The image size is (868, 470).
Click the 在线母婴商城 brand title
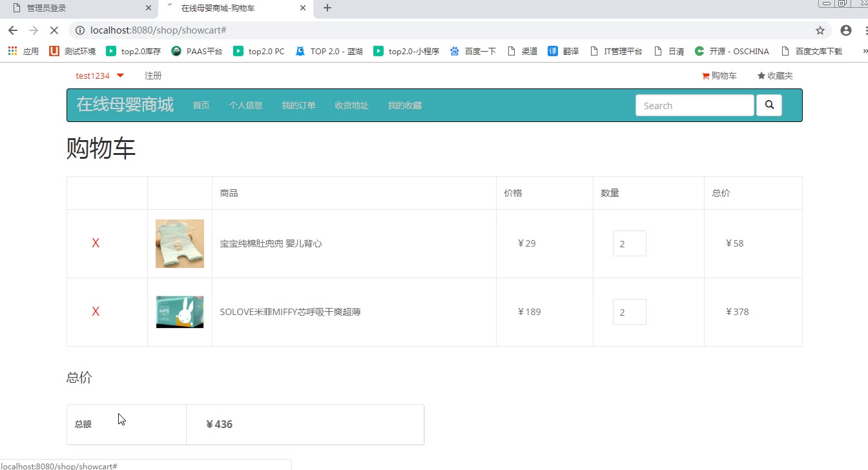125,105
